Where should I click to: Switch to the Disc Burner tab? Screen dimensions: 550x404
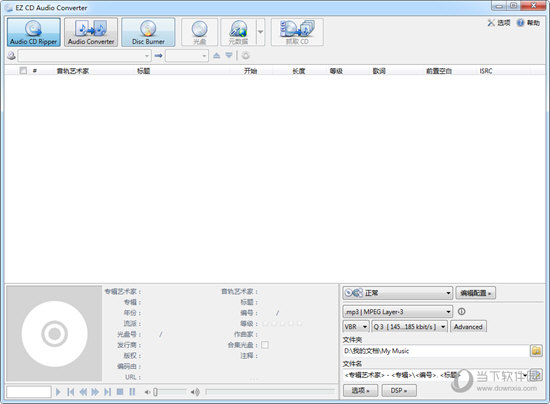pyautogui.click(x=148, y=32)
